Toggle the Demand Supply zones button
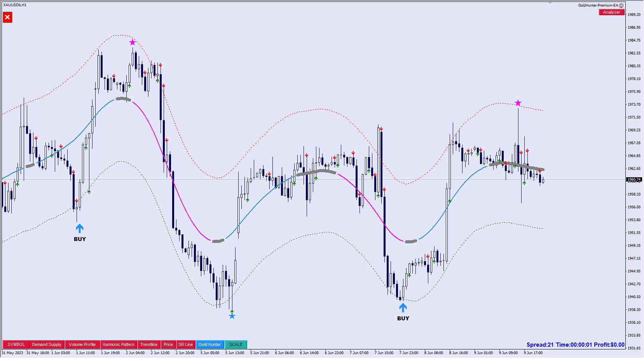This screenshot has width=644, height=358. [47, 344]
